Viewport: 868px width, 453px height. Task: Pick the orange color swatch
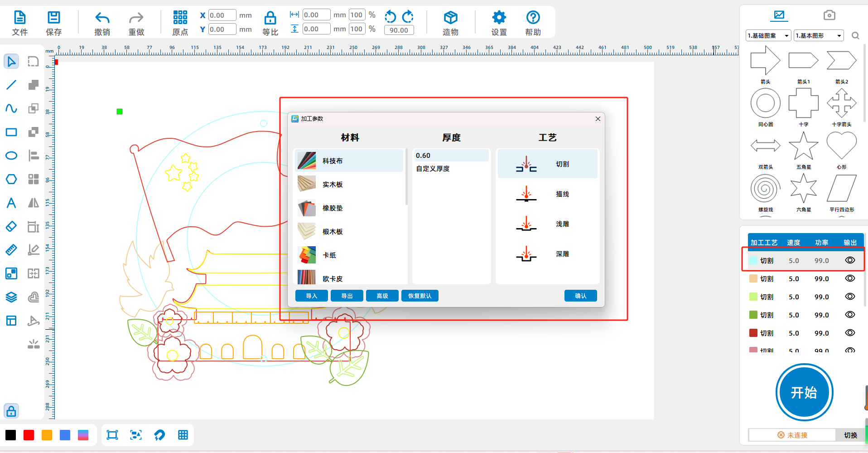[x=47, y=435]
